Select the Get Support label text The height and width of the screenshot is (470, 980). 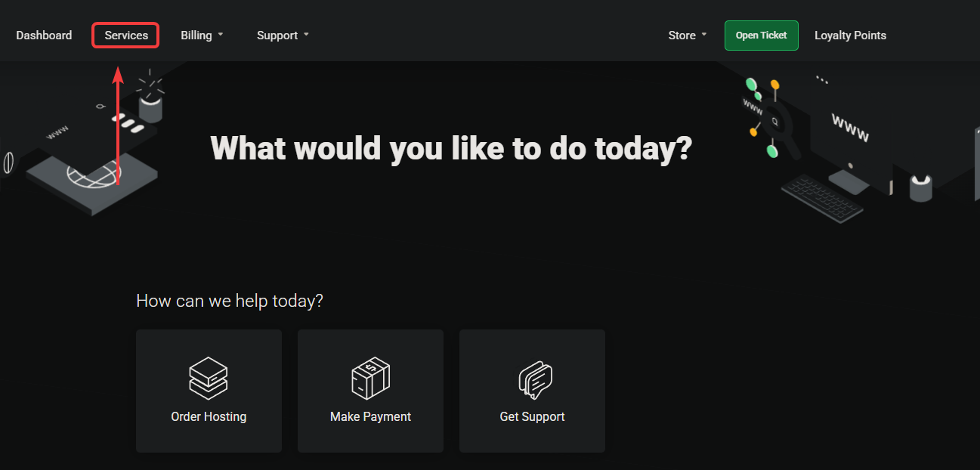pyautogui.click(x=532, y=416)
